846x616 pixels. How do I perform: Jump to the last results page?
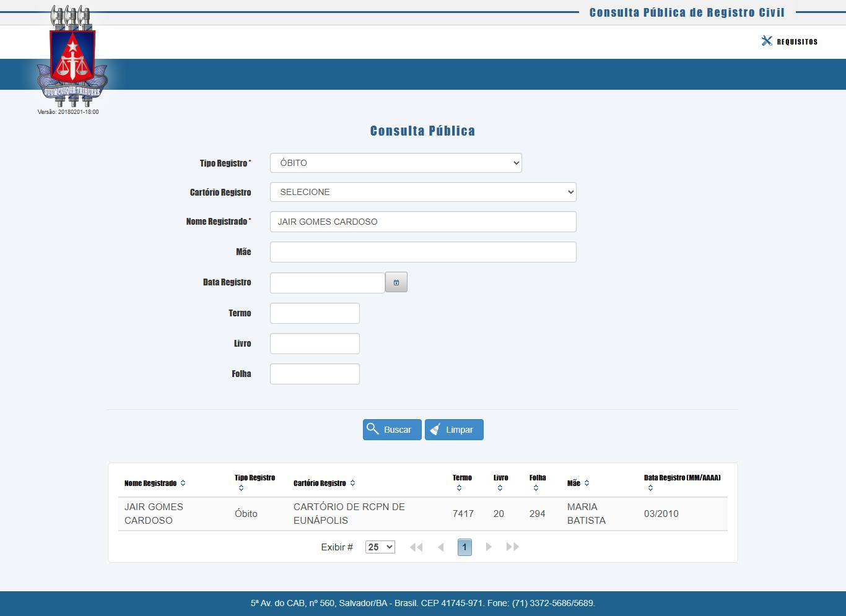click(512, 547)
